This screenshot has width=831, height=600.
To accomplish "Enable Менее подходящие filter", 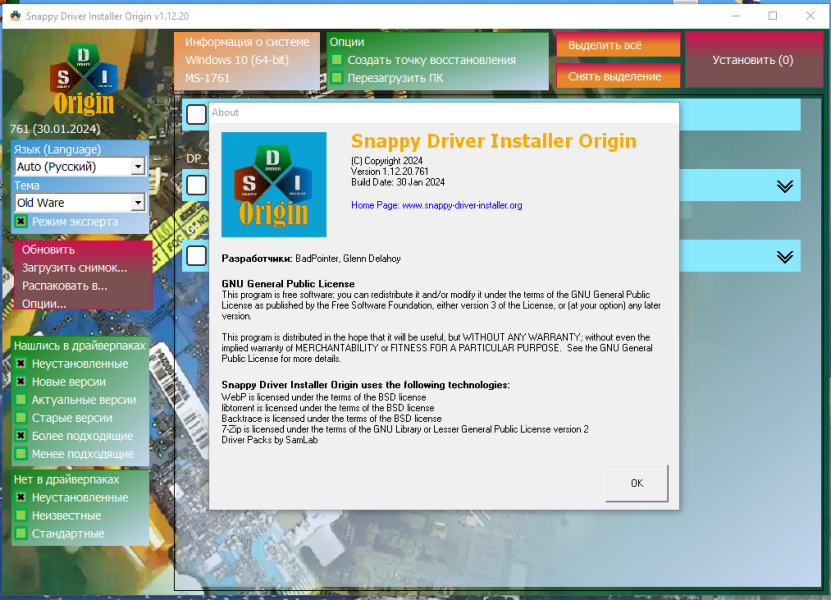I will [21, 454].
